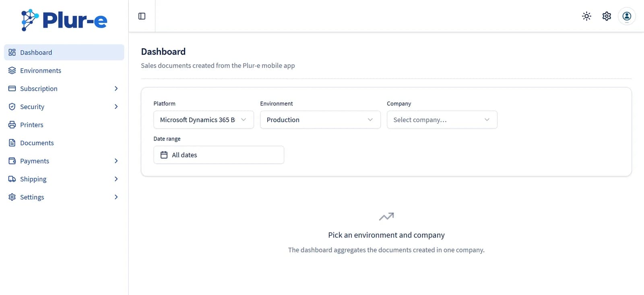The height and width of the screenshot is (295, 644).
Task: Expand the Shipping submenu chevron
Action: [x=116, y=179]
